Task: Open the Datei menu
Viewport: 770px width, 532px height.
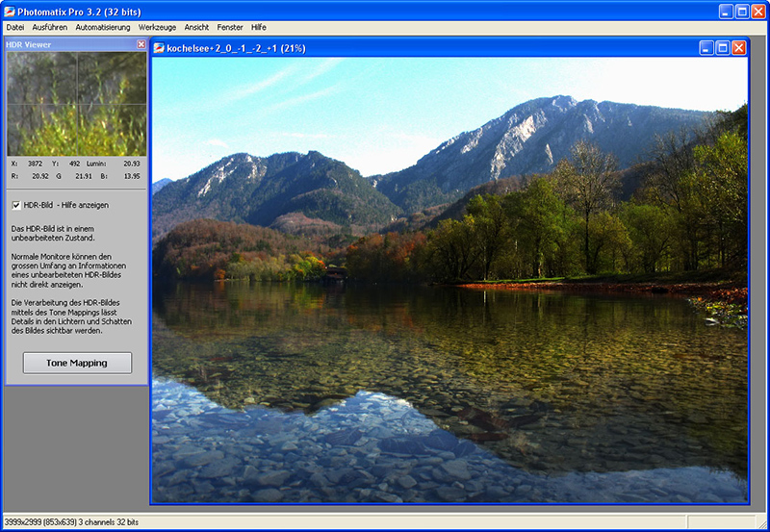Action: [15, 28]
